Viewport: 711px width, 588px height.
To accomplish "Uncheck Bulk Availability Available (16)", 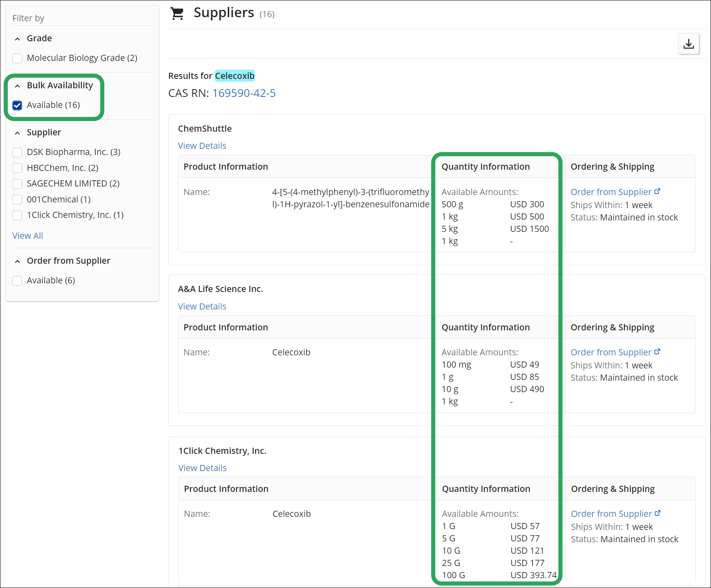I will pyautogui.click(x=17, y=105).
